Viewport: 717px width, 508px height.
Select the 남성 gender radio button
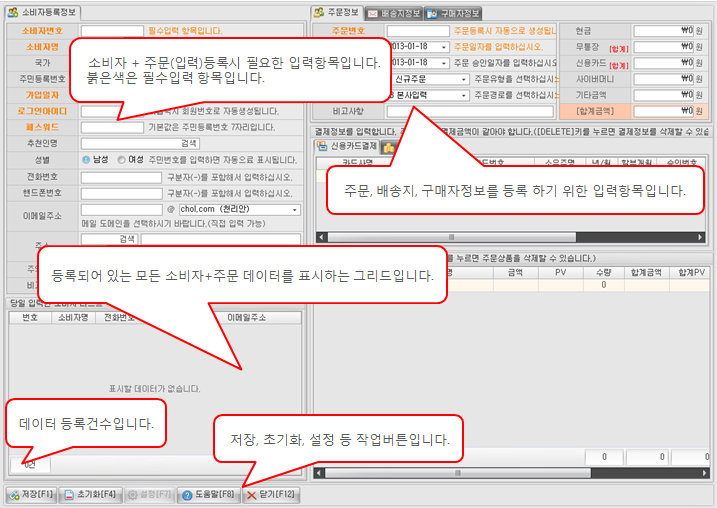86,160
